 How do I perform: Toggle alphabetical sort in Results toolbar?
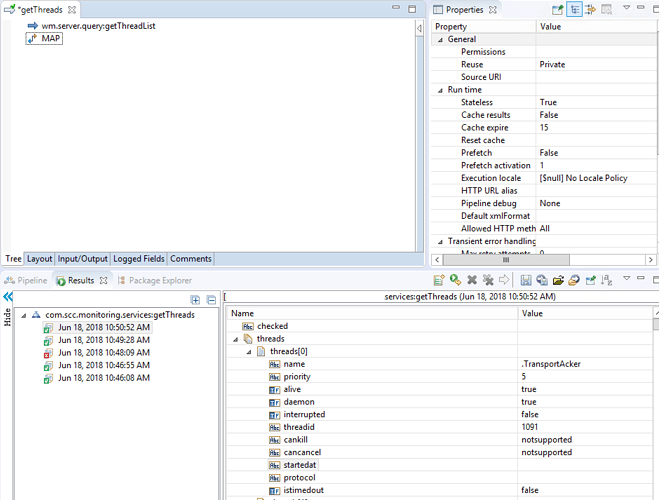pos(606,280)
